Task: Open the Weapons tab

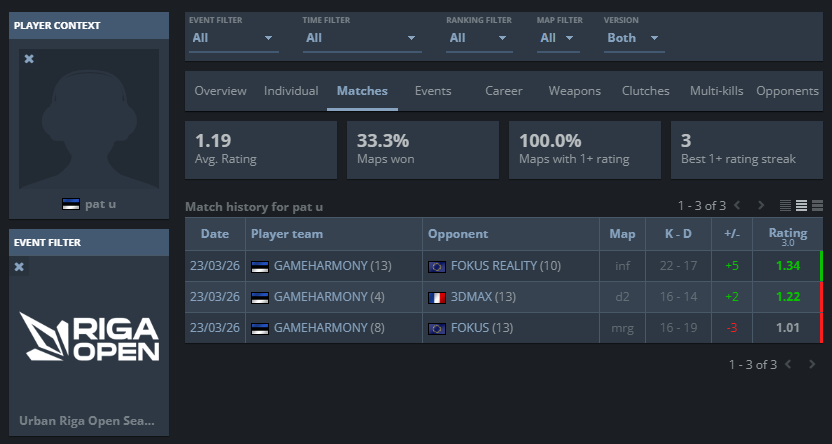Action: click(x=575, y=91)
